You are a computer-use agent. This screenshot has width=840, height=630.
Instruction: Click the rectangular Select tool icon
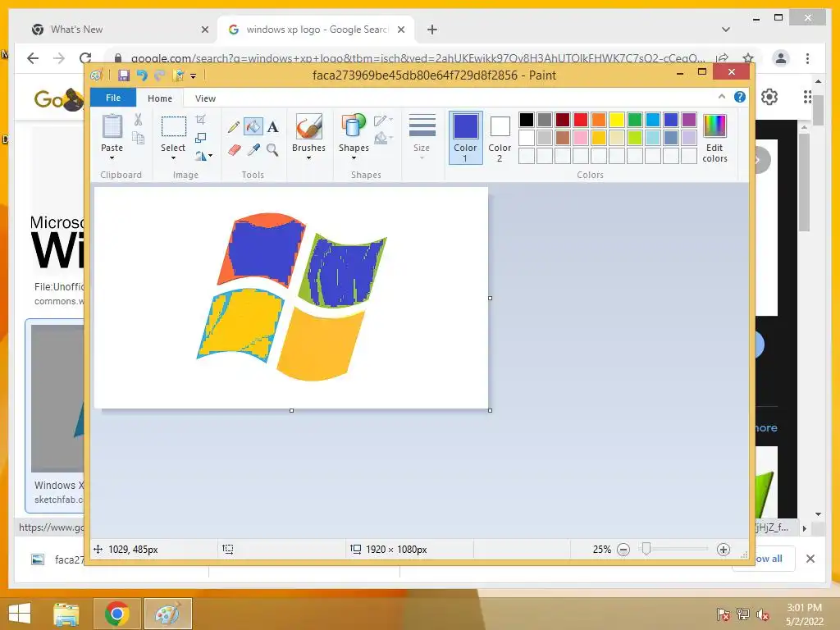pos(174,127)
